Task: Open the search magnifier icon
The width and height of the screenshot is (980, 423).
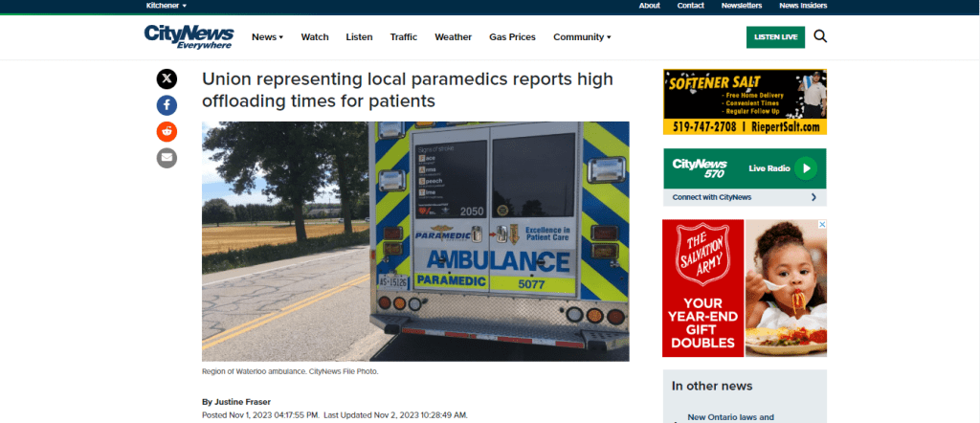Action: pyautogui.click(x=820, y=37)
